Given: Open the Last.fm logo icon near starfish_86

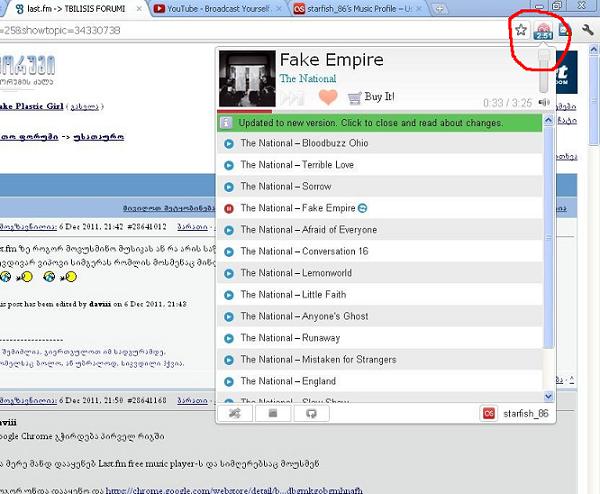Looking at the screenshot, I should [x=489, y=413].
